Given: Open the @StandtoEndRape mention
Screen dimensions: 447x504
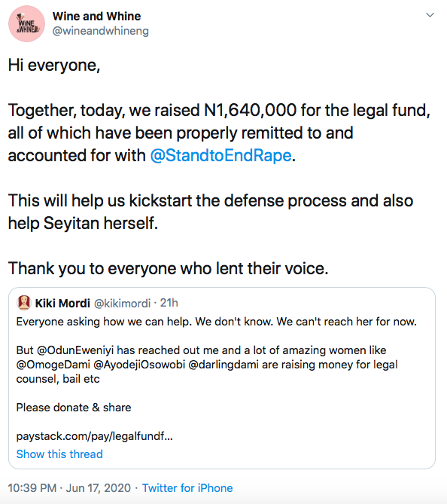Looking at the screenshot, I should pos(221,156).
